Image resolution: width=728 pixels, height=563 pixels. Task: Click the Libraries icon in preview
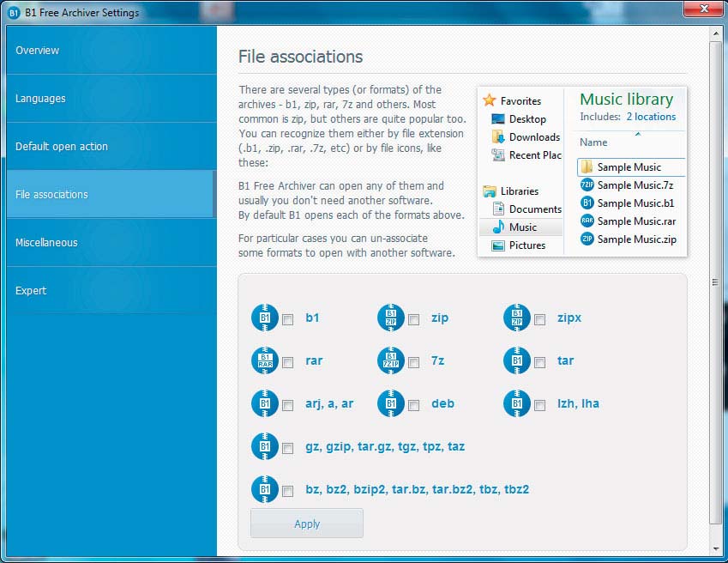tap(490, 191)
